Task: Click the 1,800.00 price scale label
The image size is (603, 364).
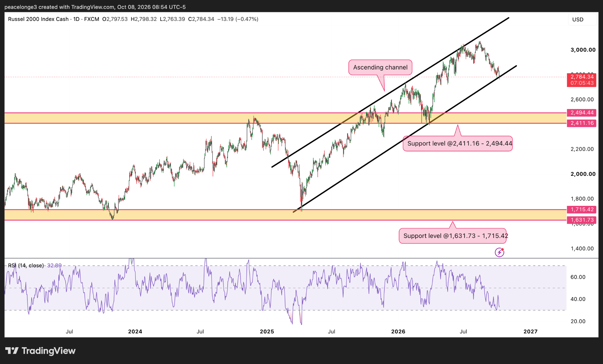Action: coord(582,199)
